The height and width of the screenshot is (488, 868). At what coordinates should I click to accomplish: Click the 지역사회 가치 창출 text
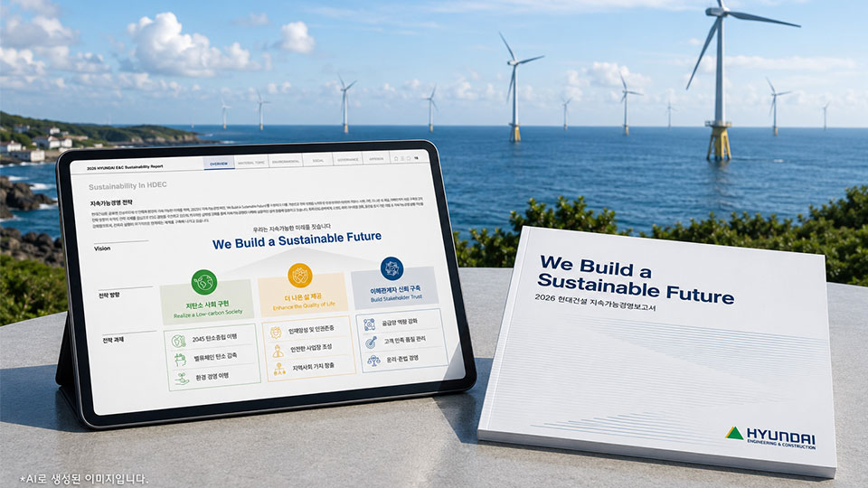click(314, 366)
